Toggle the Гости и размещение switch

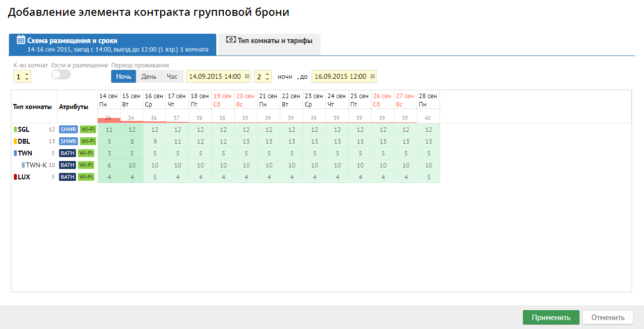(61, 74)
